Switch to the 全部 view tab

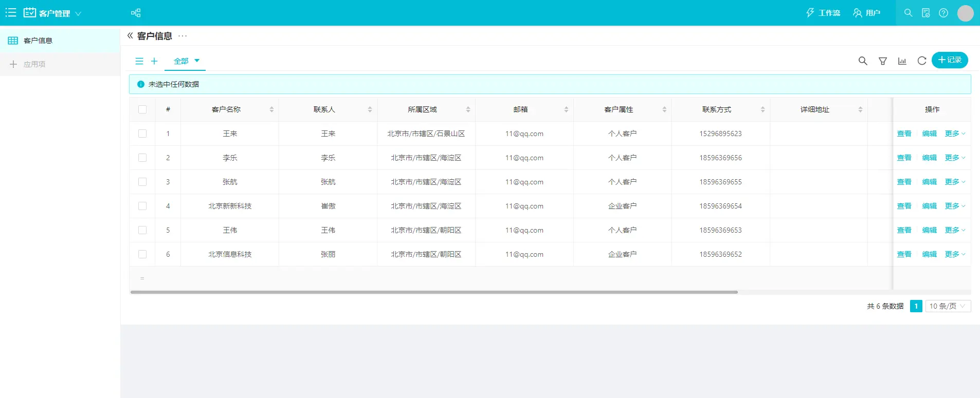pos(181,61)
